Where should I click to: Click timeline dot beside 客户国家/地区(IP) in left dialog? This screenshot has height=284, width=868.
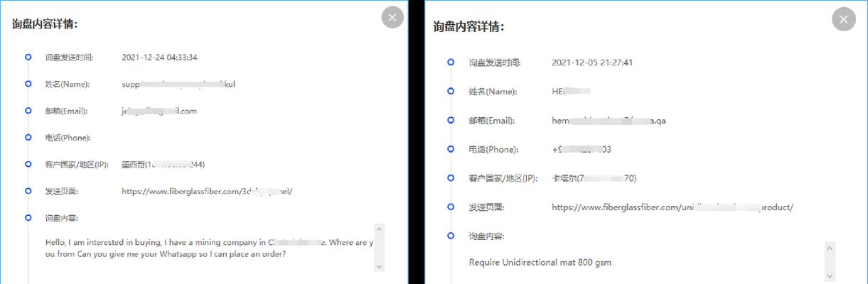[28, 164]
